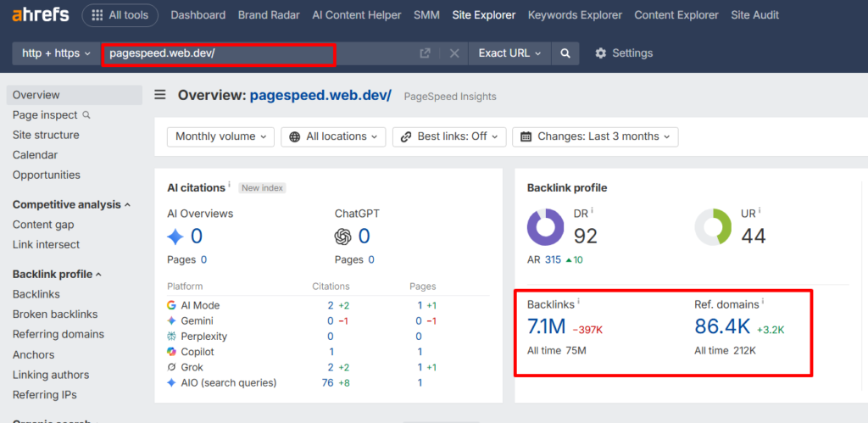
Task: Select the Site Explorer tab
Action: [484, 15]
